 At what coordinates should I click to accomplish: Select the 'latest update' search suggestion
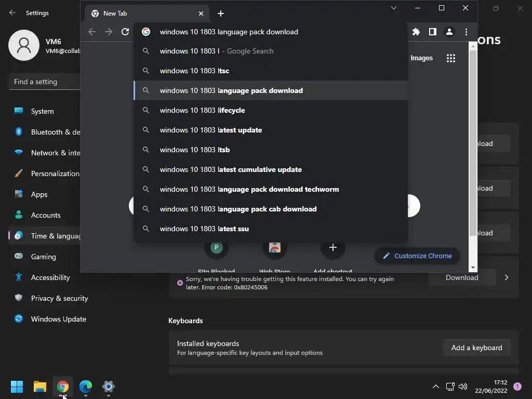(271, 130)
